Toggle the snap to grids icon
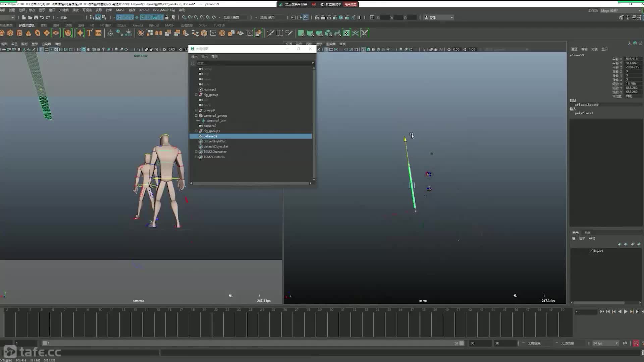 click(184, 17)
